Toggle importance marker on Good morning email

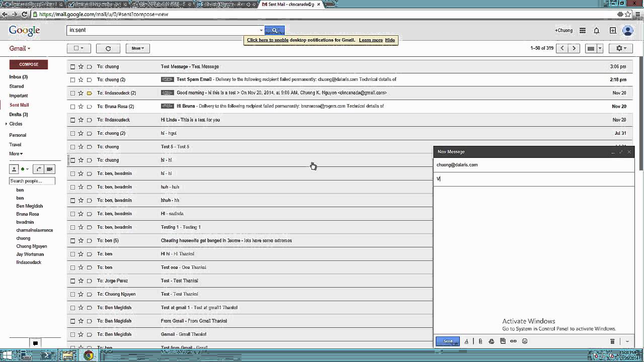[x=89, y=93]
